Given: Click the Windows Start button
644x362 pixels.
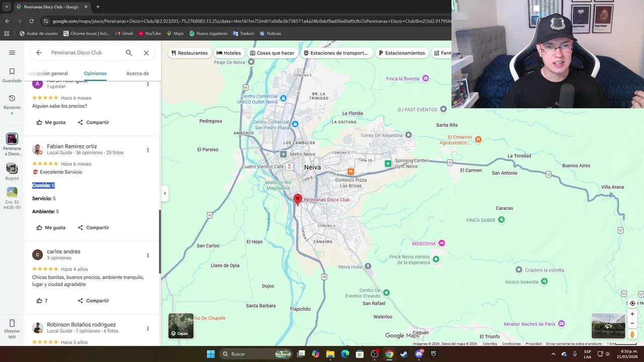Looking at the screenshot, I should pyautogui.click(x=211, y=354).
